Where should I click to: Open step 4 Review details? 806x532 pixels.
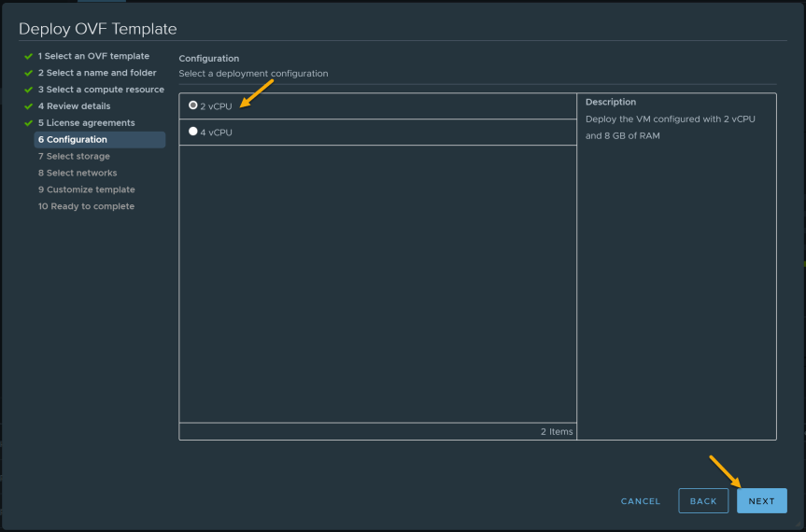(x=74, y=106)
